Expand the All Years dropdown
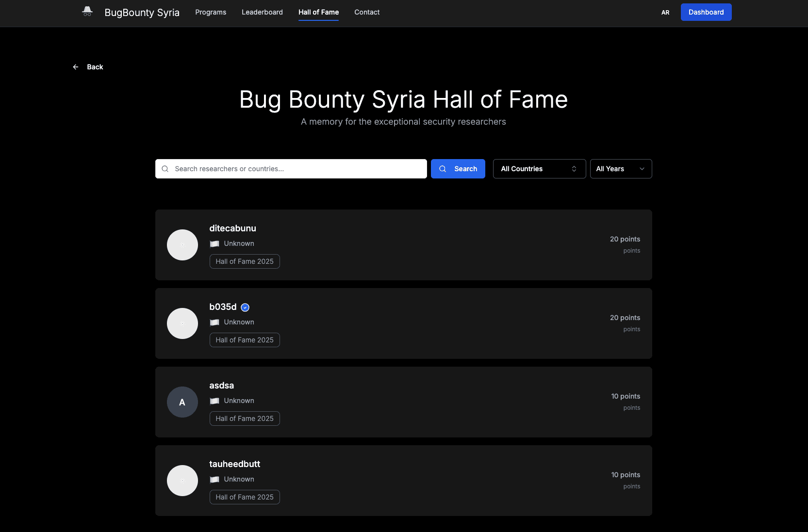Viewport: 808px width, 532px height. pos(621,169)
